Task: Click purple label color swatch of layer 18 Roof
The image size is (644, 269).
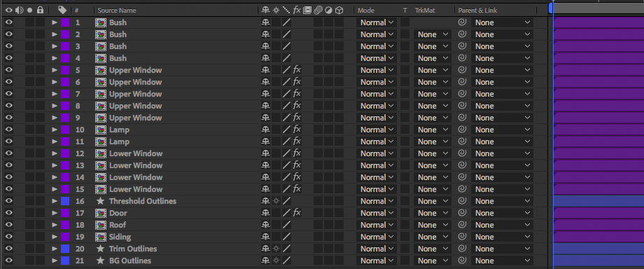Action: pyautogui.click(x=65, y=225)
